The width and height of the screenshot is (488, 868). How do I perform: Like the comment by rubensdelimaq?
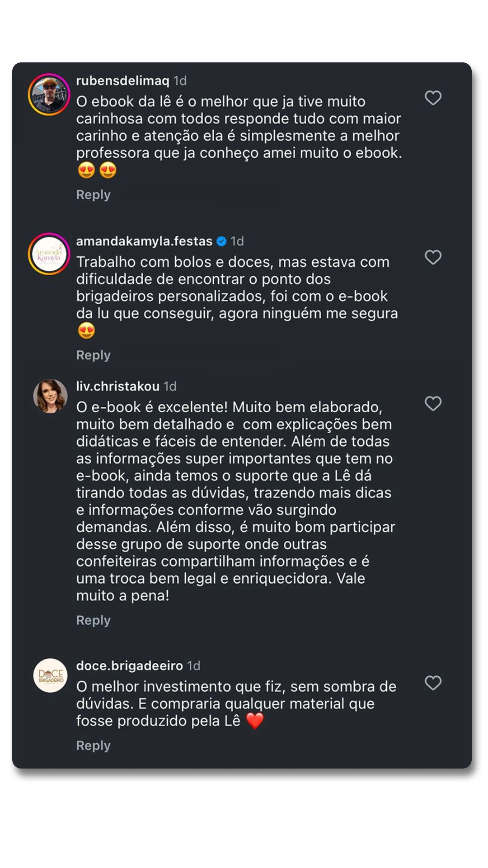click(433, 98)
